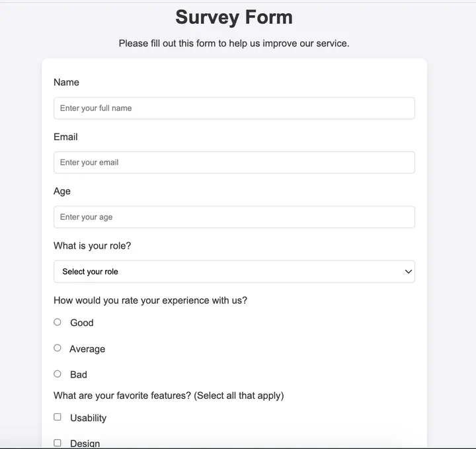Click into the "Enter your email" field

click(234, 163)
